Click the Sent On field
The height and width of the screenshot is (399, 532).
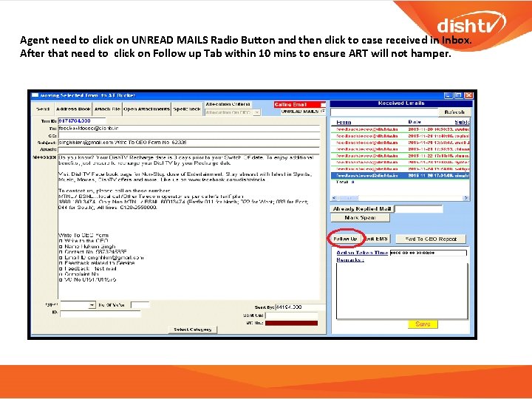point(291,316)
